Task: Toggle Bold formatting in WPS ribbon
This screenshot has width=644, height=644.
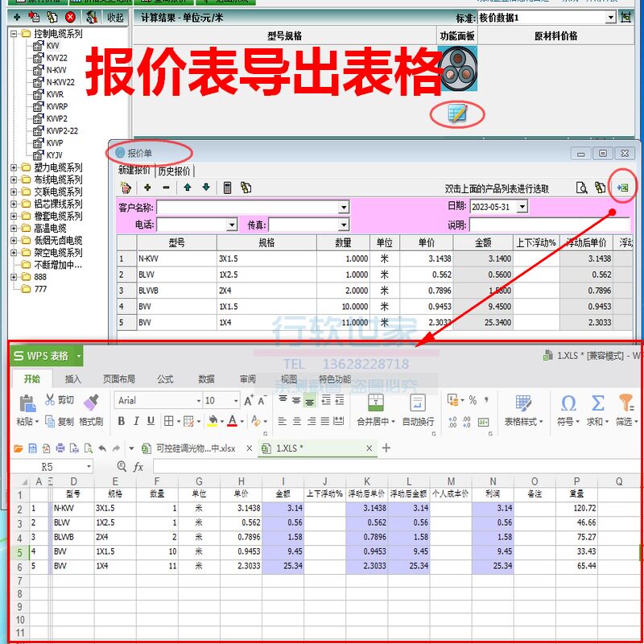Action: tap(122, 421)
